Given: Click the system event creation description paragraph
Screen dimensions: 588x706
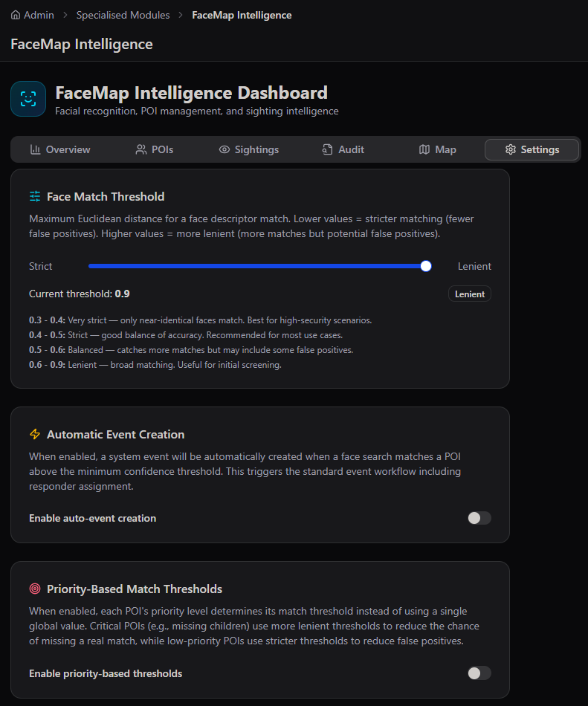Looking at the screenshot, I should point(245,471).
